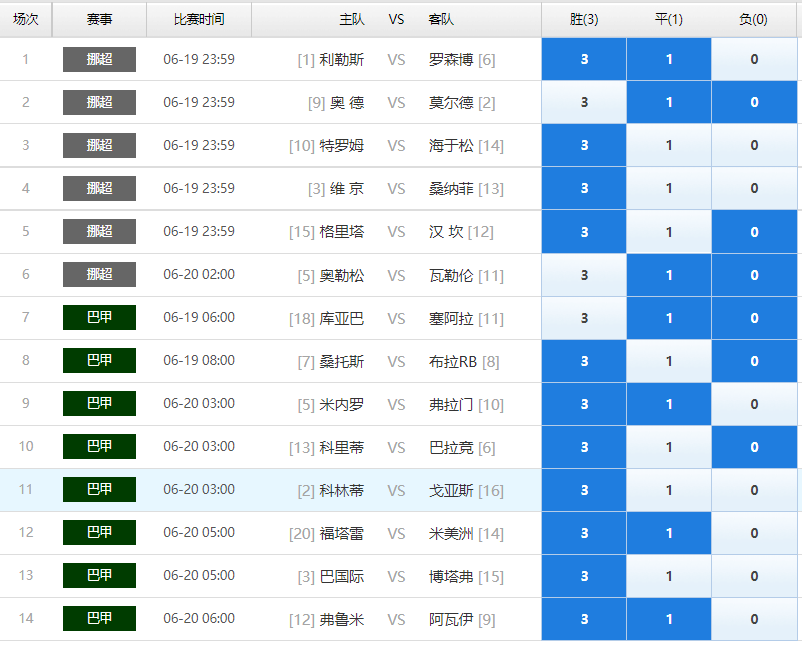Select loss (0) in row 10 科里蒂
The height and width of the screenshot is (645, 802).
(x=754, y=447)
